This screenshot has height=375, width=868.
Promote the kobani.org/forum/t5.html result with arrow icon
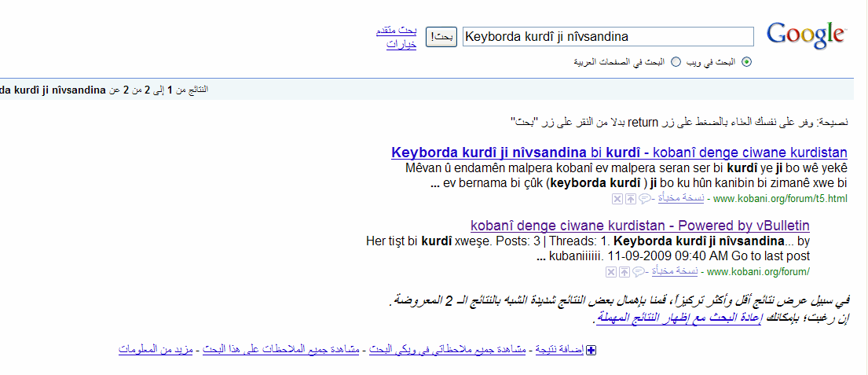click(631, 199)
